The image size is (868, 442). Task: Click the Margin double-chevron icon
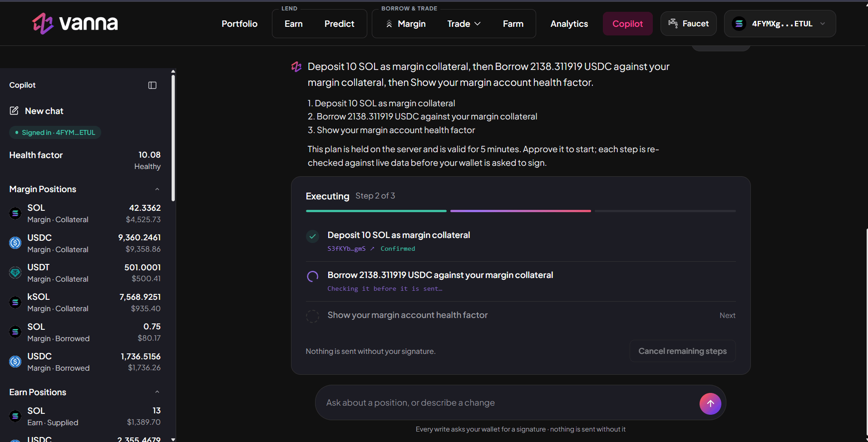click(389, 24)
